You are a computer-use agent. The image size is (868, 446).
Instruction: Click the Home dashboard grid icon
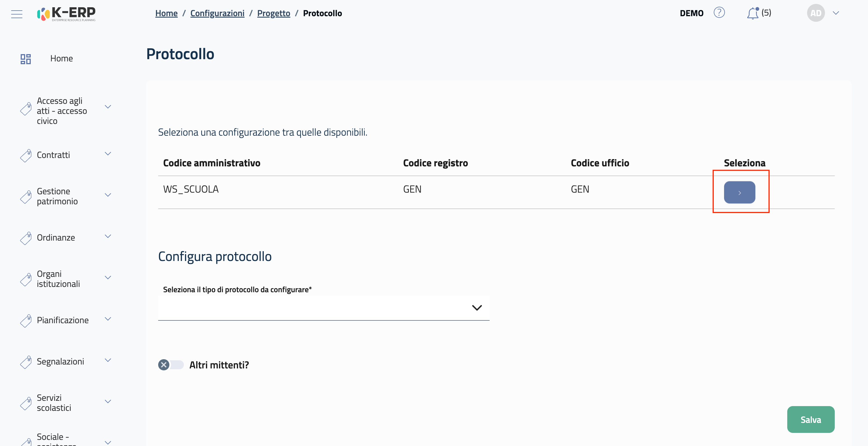tap(26, 59)
